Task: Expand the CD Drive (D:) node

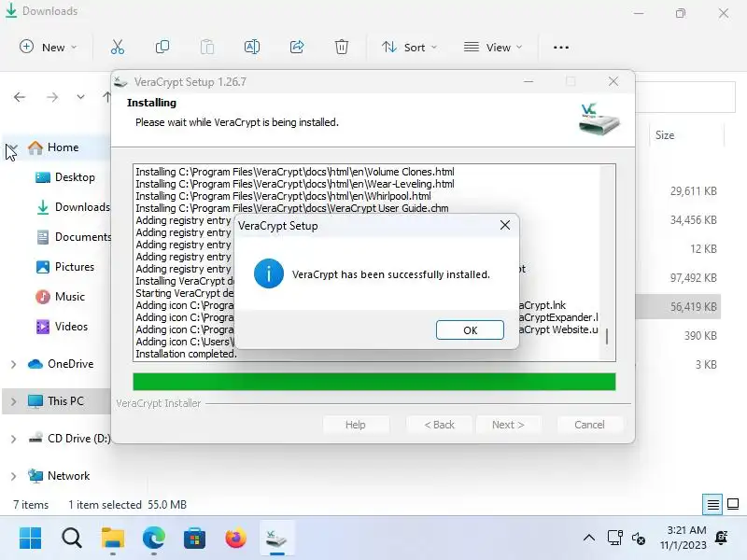Action: [13, 439]
